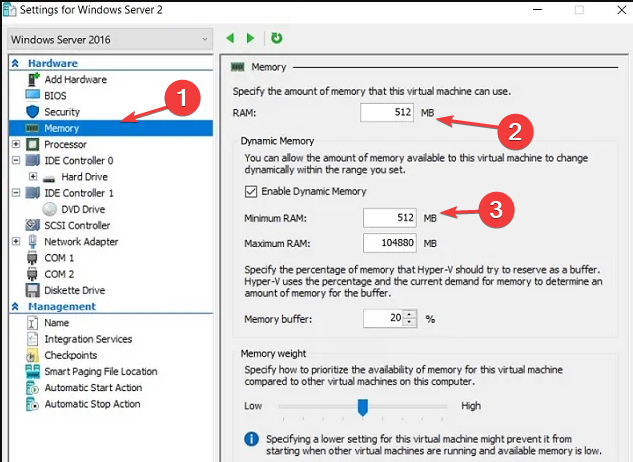The image size is (633, 462).
Task: Decrease the memory buffer with down arrow
Action: [x=409, y=322]
